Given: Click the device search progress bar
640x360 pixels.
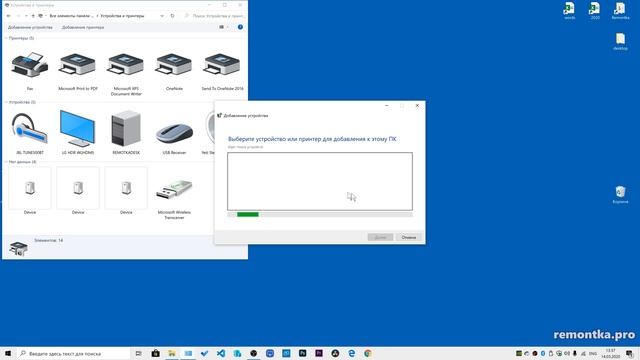Looking at the screenshot, I should tap(320, 214).
